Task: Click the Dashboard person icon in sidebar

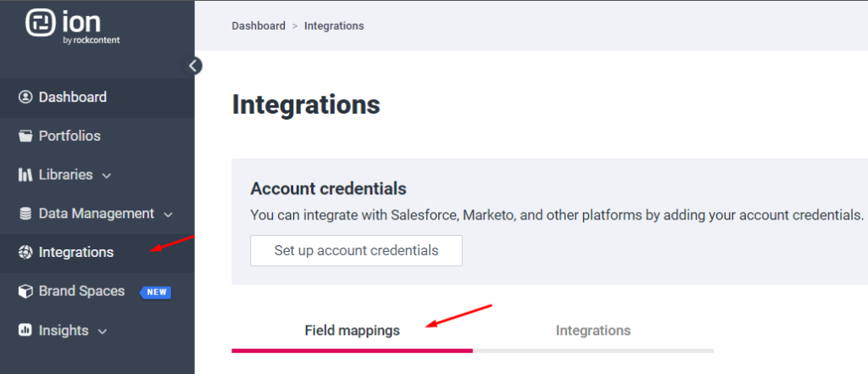Action: tap(25, 98)
